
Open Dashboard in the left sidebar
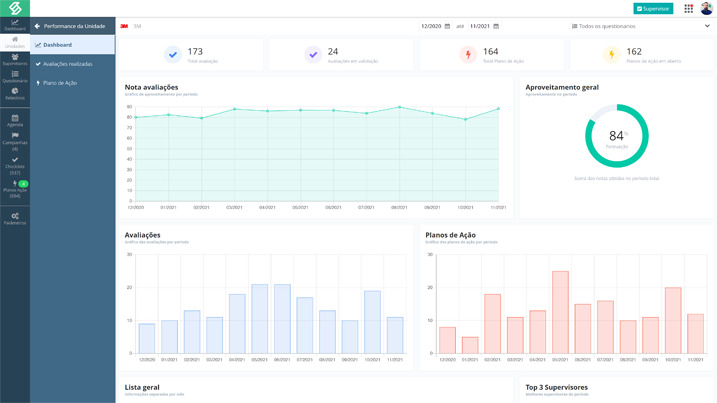coord(15,25)
